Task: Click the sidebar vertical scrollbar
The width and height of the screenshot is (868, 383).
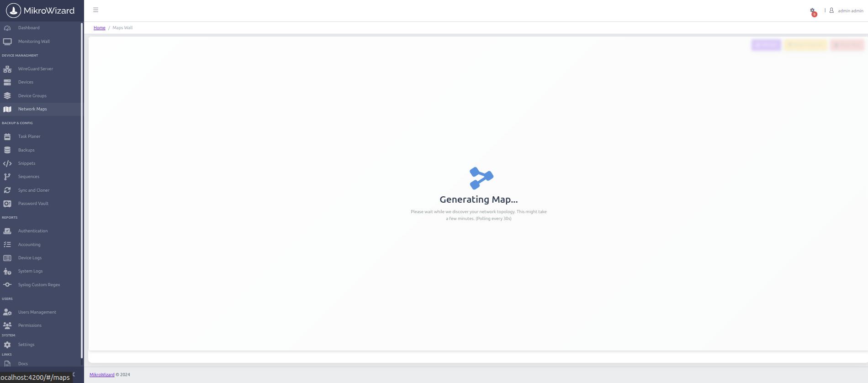Action: click(x=82, y=192)
